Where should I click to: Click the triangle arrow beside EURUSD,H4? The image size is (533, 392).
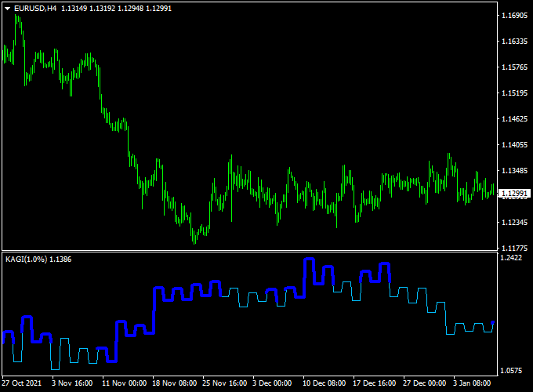7,8
